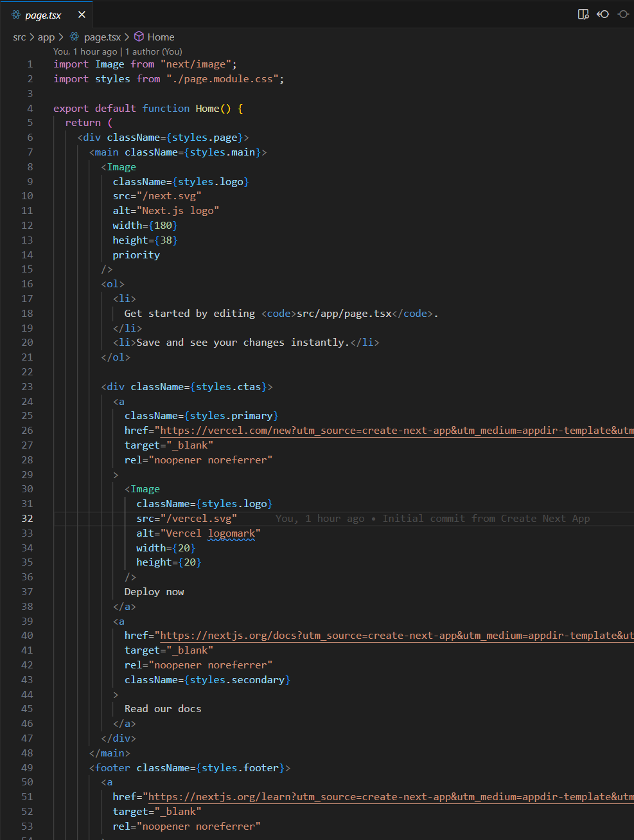The height and width of the screenshot is (840, 634).
Task: Place cursor on the priority prop on line 14
Action: tap(136, 255)
